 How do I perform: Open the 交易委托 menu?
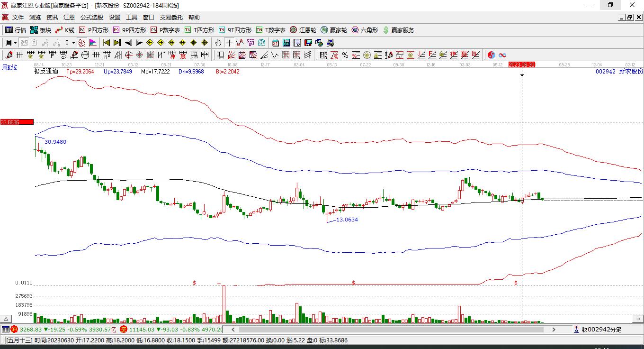click(171, 18)
